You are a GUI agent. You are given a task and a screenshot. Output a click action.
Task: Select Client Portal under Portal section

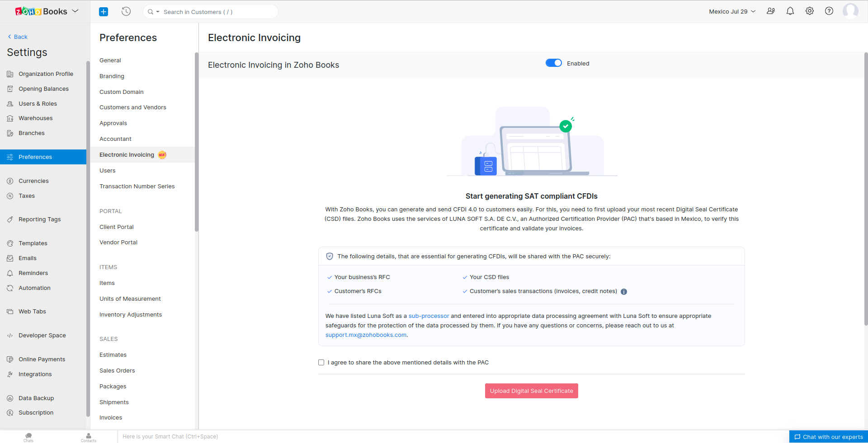(116, 227)
